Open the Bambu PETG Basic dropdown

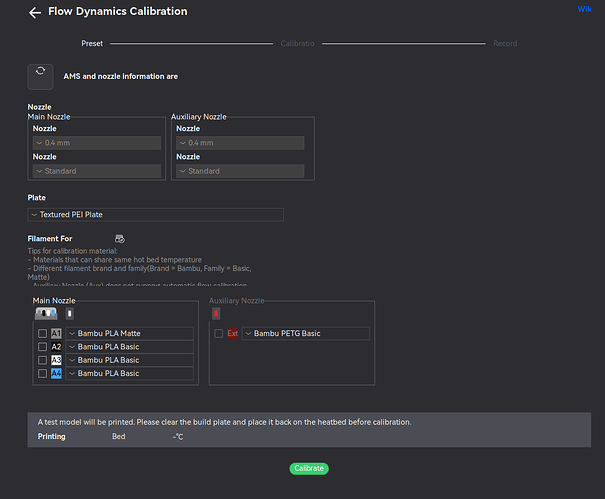[x=306, y=333]
